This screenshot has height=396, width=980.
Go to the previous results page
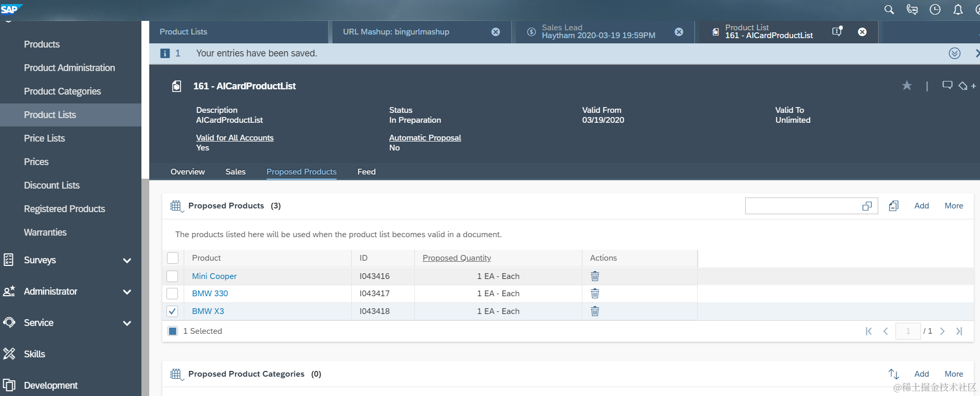[886, 331]
